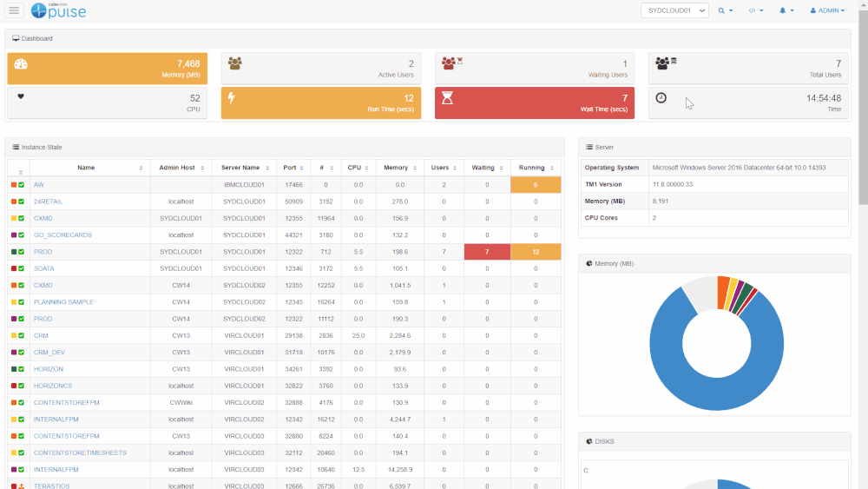Expand the ADMIN user menu
The image size is (868, 489).
826,10
